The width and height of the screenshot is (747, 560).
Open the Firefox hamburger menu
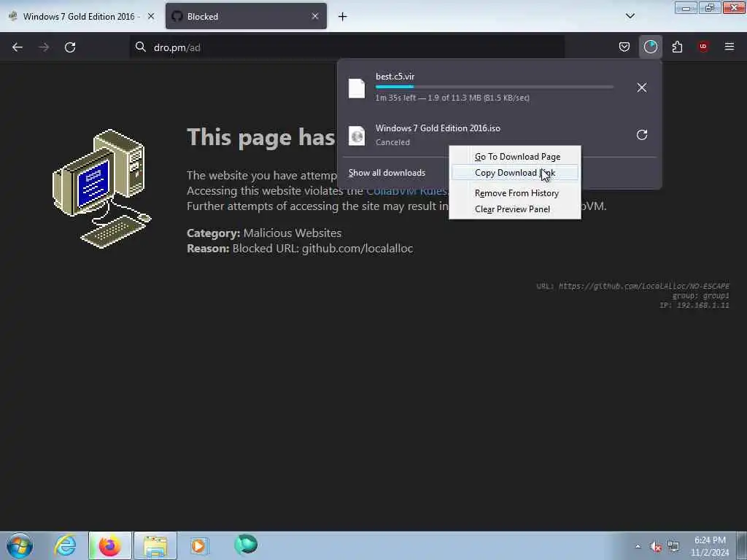[x=729, y=47]
